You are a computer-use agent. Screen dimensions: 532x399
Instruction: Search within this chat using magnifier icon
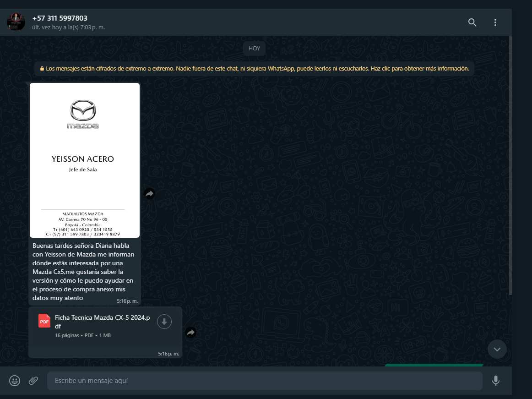pos(472,22)
